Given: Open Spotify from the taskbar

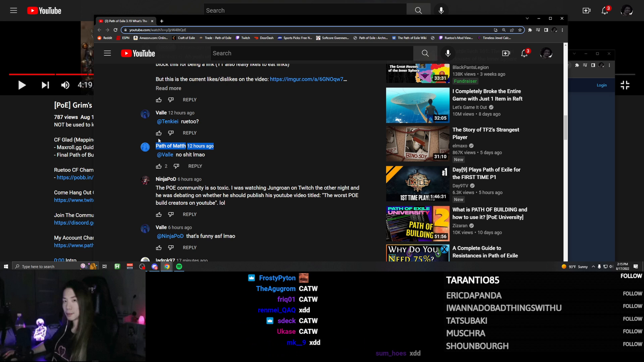Looking at the screenshot, I should coord(179,266).
